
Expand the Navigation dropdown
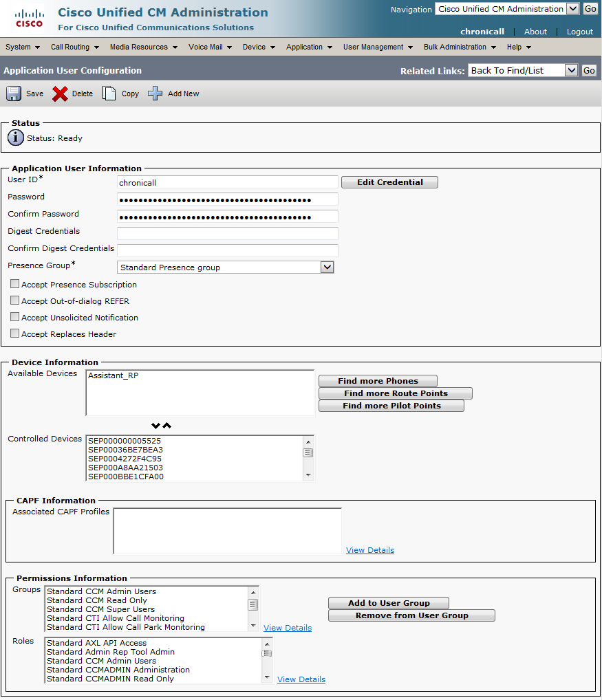(572, 9)
